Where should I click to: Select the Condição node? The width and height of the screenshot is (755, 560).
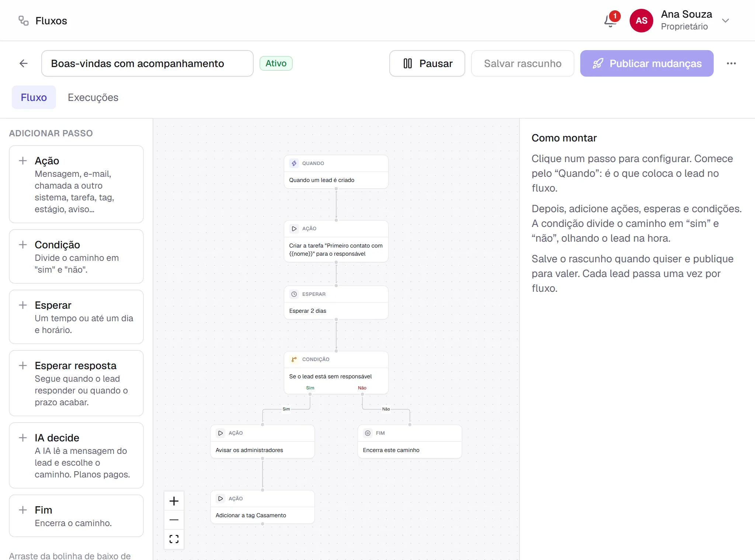pyautogui.click(x=336, y=372)
